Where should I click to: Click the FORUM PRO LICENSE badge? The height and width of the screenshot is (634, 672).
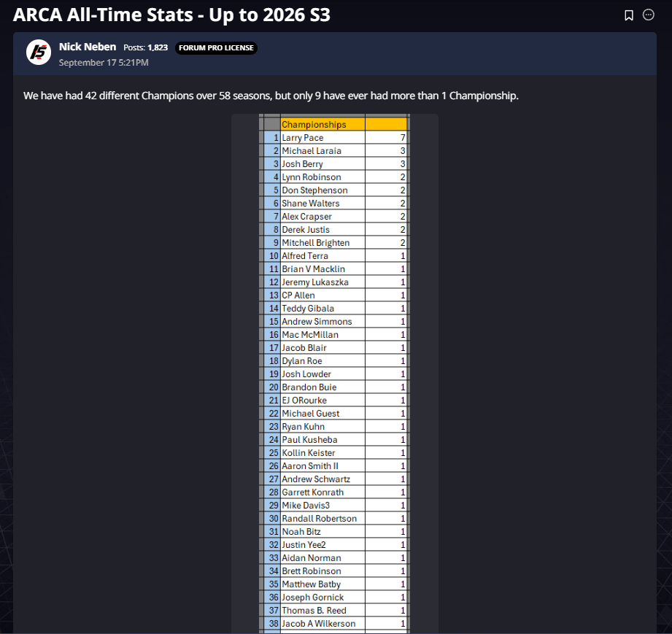[216, 47]
